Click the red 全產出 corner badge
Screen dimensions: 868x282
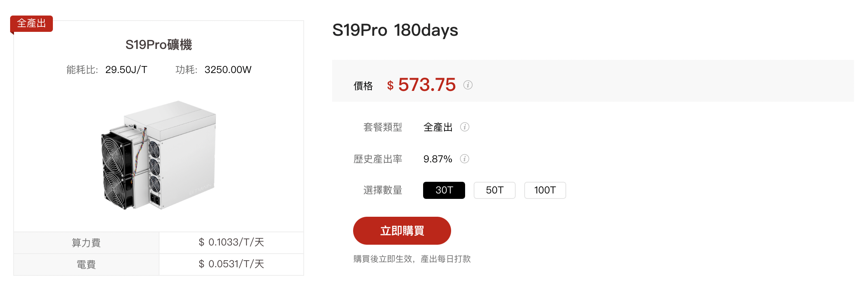(31, 24)
